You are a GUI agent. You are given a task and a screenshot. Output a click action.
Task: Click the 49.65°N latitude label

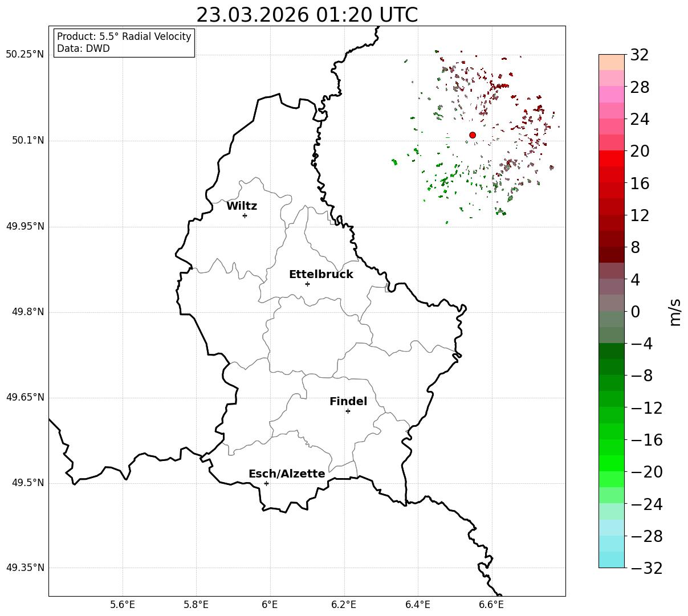pyautogui.click(x=25, y=398)
